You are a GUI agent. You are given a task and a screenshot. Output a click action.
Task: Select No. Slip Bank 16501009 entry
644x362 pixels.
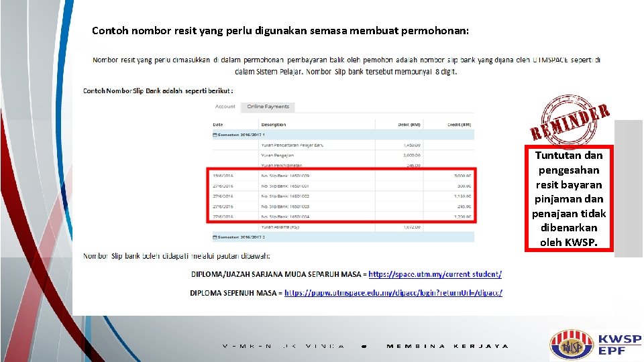[x=285, y=176]
